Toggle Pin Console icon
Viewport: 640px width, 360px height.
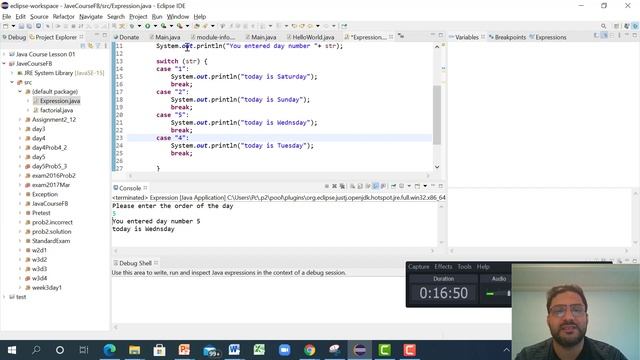click(393, 186)
